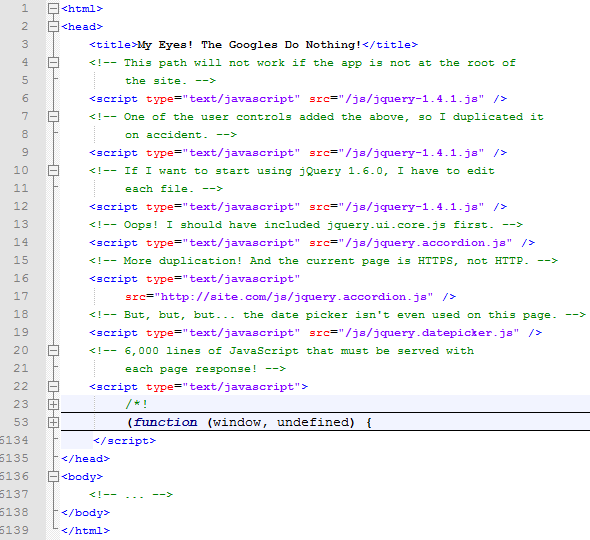590x540 pixels.
Task: Click the '/*!' folded comment text
Action: 137,405
